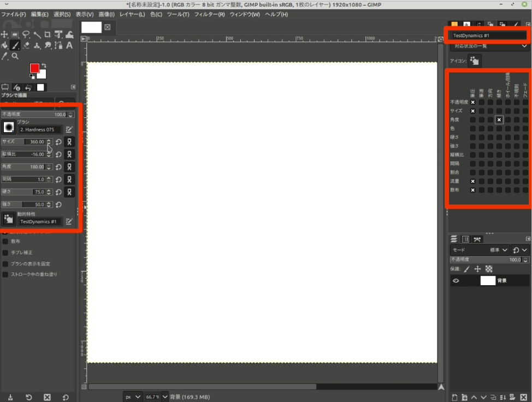Click the red foreground color swatch
This screenshot has height=402, width=532.
(x=34, y=68)
